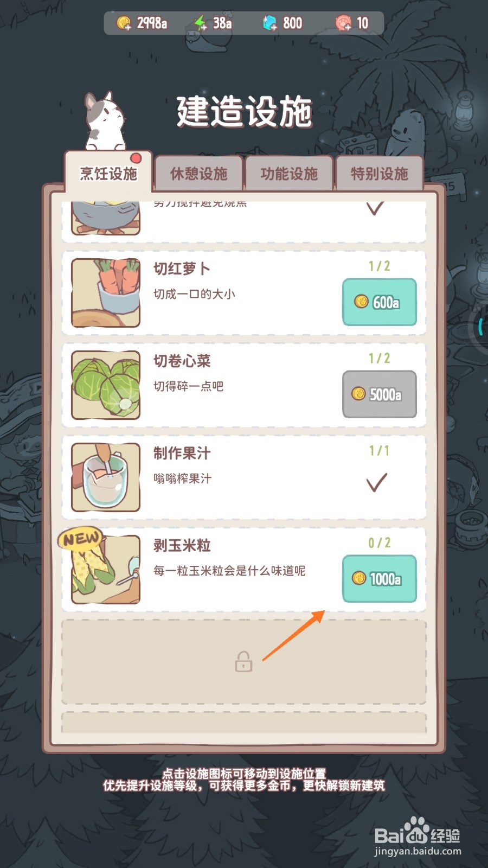Tap the gold coin balance icon
This screenshot has width=488, height=868.
124,23
